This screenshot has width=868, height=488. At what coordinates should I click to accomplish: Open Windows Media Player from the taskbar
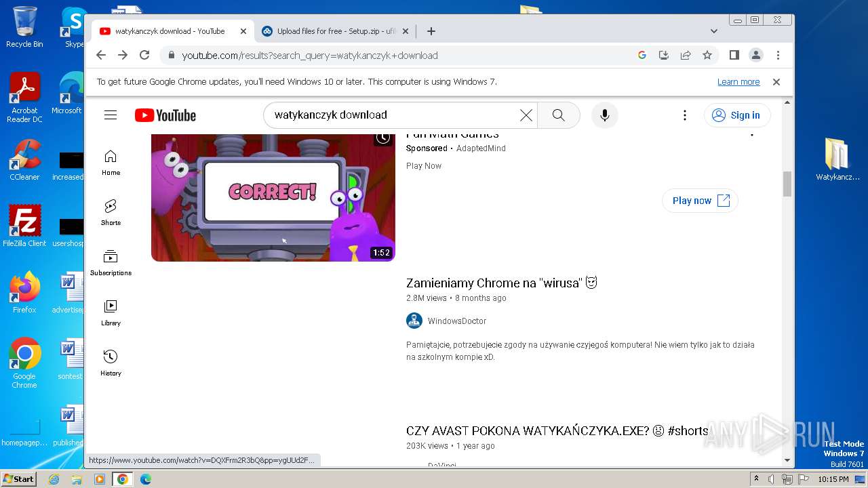click(x=100, y=479)
